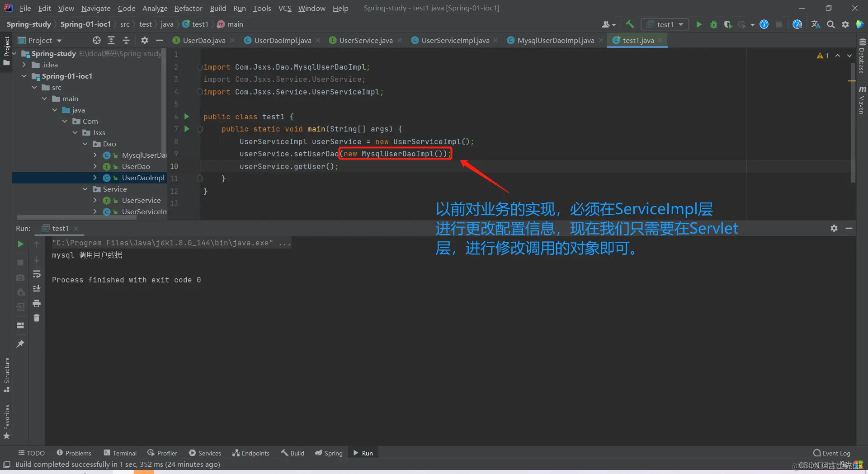Click run gutter icon beside main method
This screenshot has width=868, height=474.
(186, 129)
